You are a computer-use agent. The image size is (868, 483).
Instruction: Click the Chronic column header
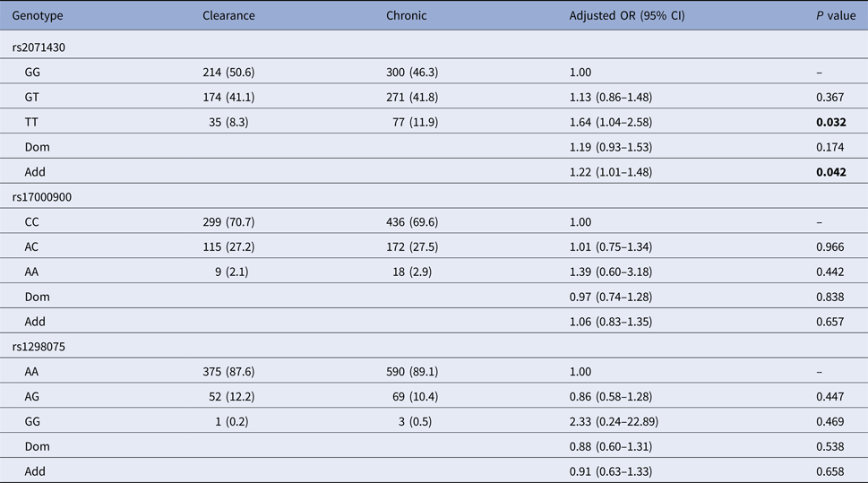[407, 16]
